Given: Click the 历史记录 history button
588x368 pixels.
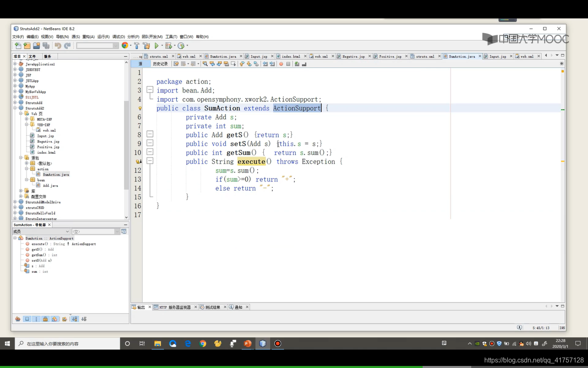Looking at the screenshot, I should coord(160,64).
